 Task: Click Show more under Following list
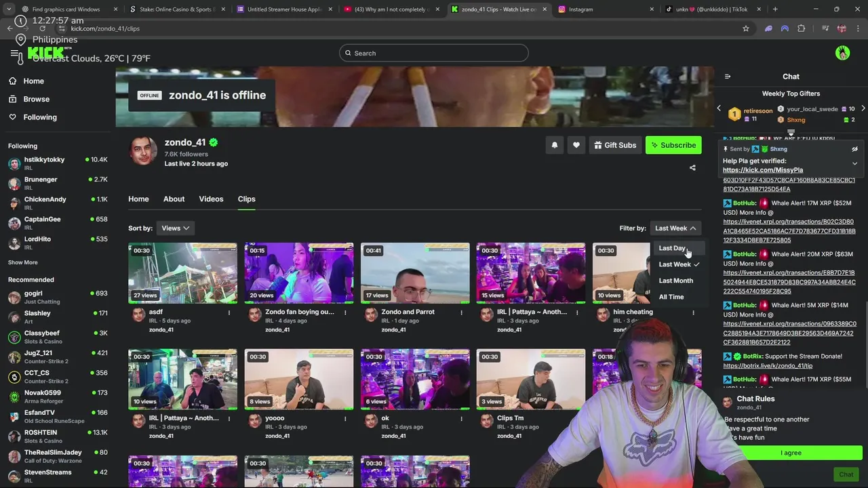[x=23, y=262]
